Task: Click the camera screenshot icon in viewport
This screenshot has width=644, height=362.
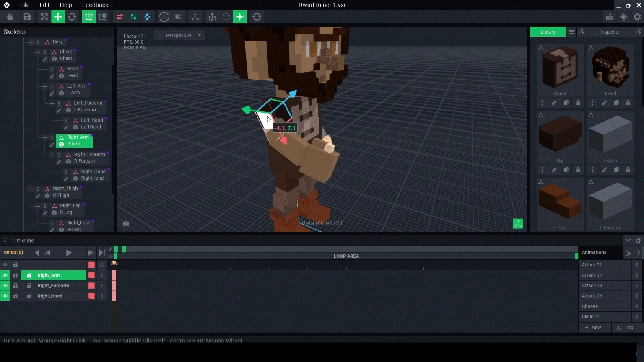Action: click(126, 224)
